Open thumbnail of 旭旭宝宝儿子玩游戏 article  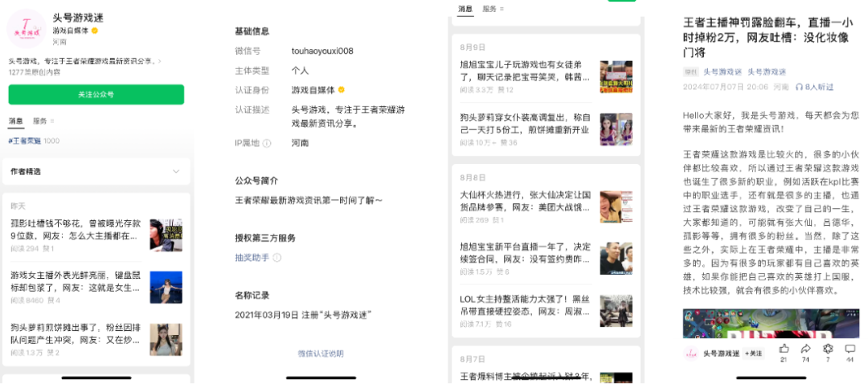coord(616,77)
